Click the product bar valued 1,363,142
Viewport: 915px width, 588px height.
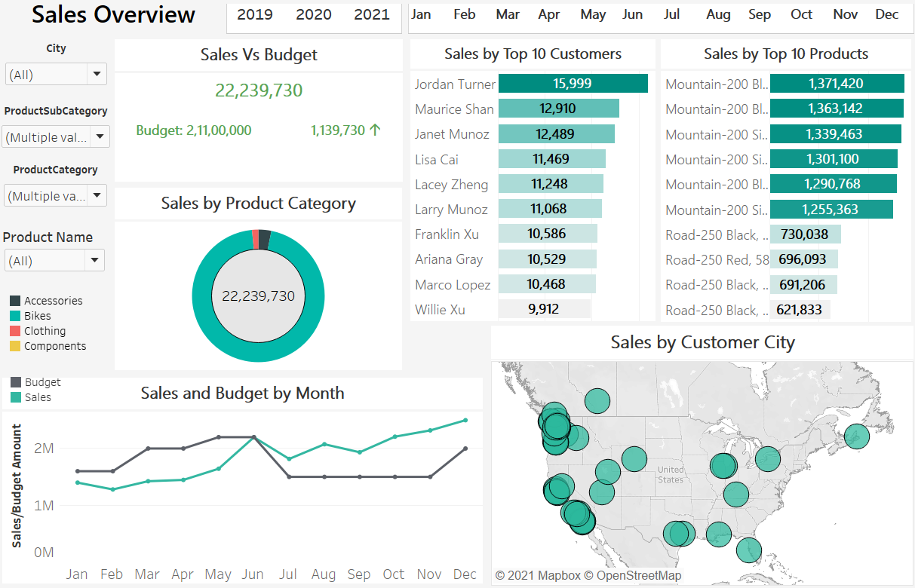pyautogui.click(x=837, y=109)
